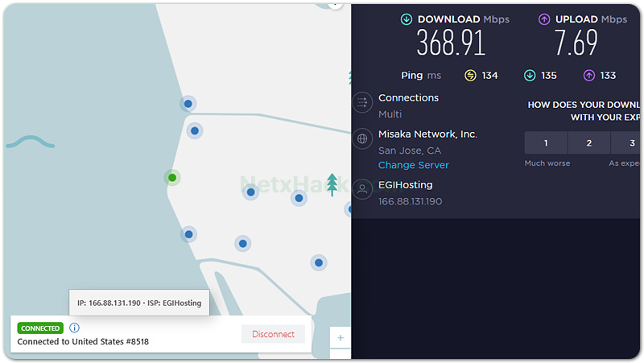Image resolution: width=644 pixels, height=363 pixels.
Task: Click the Ping ms label
Action: 421,76
